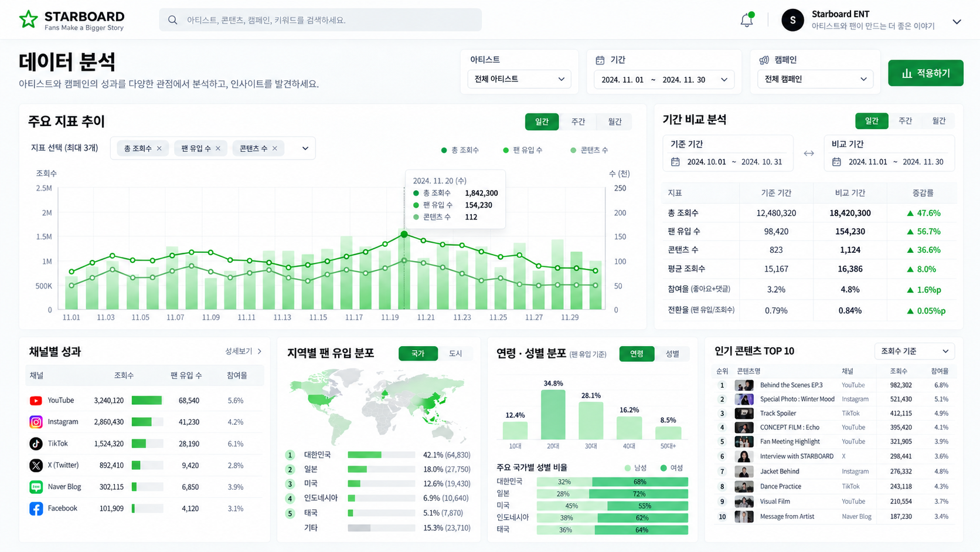Open the date range period dropdown
This screenshot has height=552, width=980.
point(663,80)
